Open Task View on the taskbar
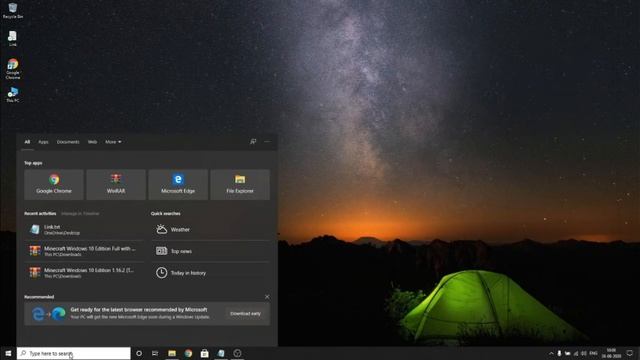The image size is (640, 360). (155, 353)
